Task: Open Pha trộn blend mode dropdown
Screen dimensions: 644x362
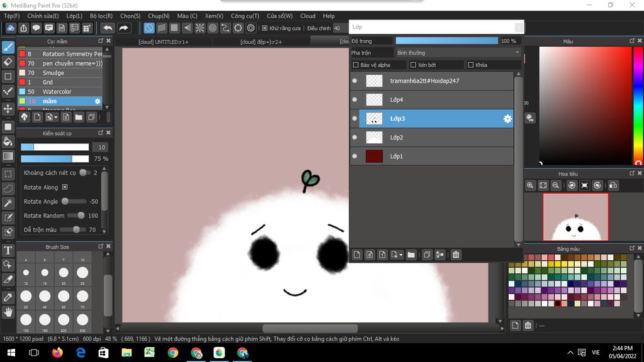Action: coord(458,53)
